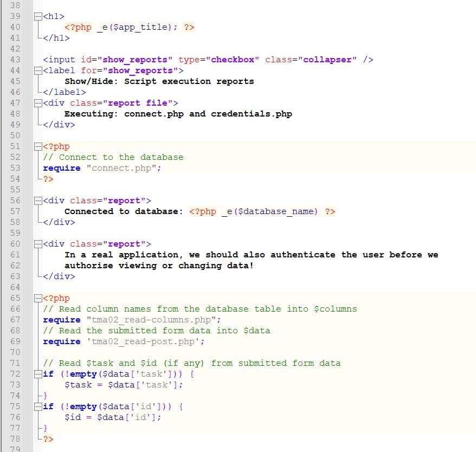Collapse the if !empty task conditional
This screenshot has width=476, height=452.
[37, 374]
